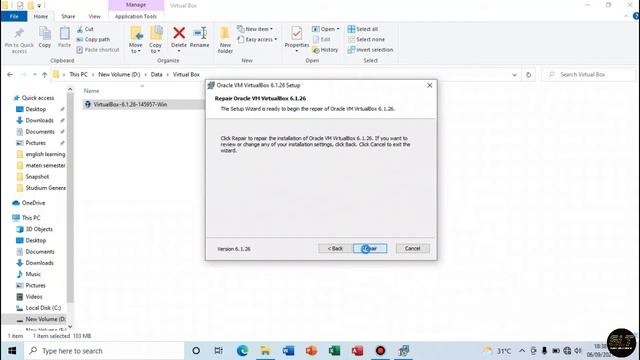Click Invert selection in the ribbon

370,49
